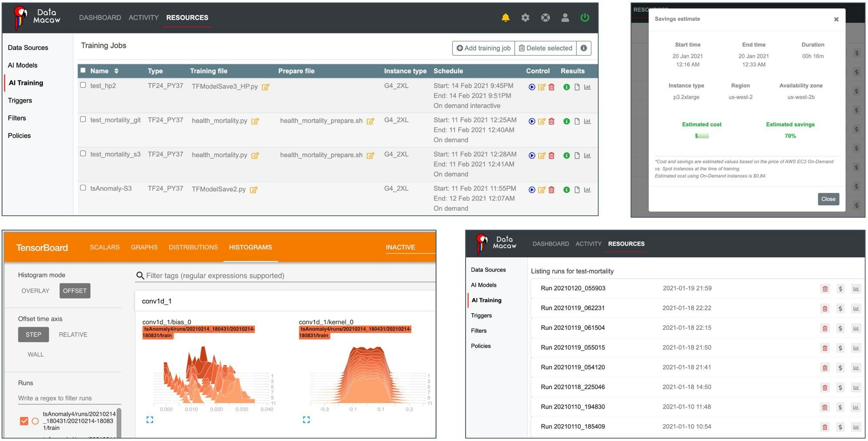Click the green power logout icon
The width and height of the screenshot is (868, 441).
[585, 17]
